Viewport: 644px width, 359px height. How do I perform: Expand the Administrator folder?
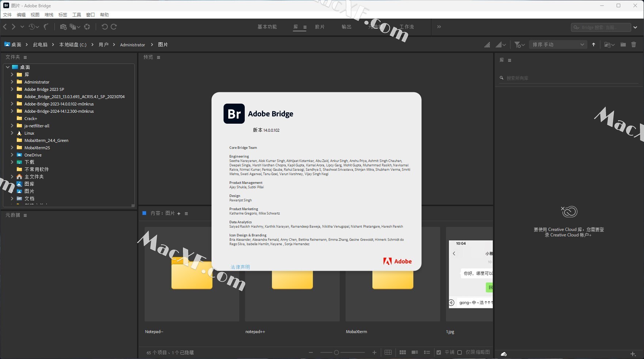pos(12,82)
